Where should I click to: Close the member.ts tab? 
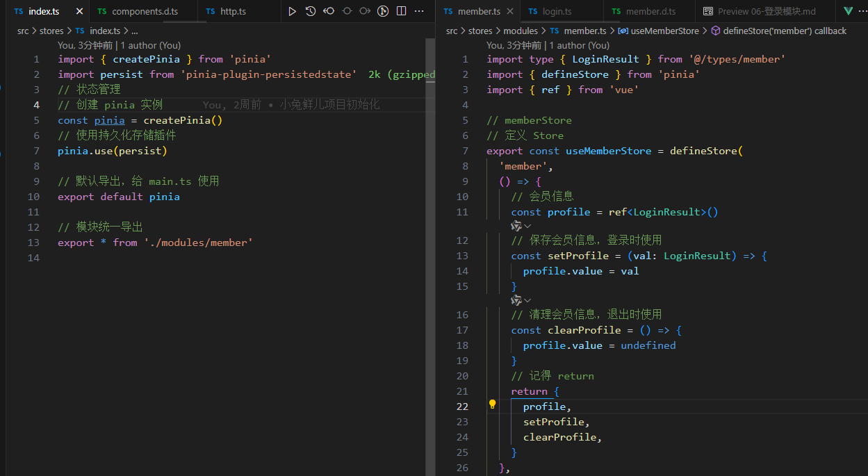(x=510, y=12)
